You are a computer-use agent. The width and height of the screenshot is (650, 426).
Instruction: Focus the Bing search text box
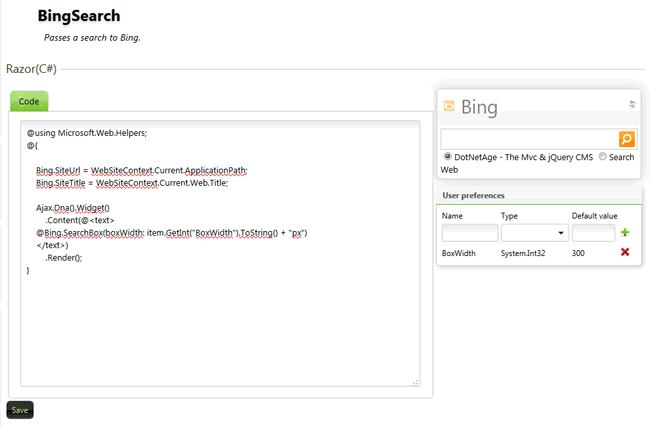pyautogui.click(x=529, y=139)
